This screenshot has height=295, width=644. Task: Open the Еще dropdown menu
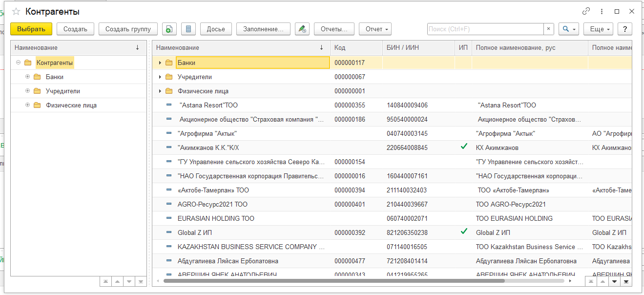click(x=600, y=29)
